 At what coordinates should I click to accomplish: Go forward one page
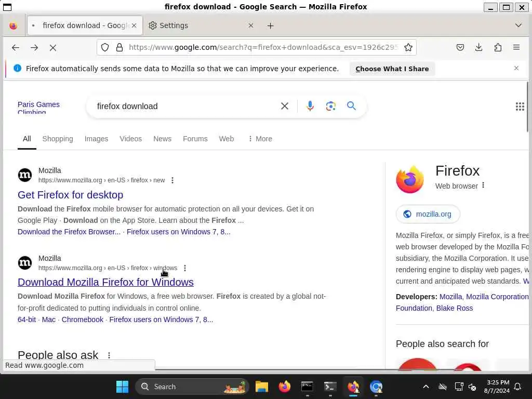pos(34,47)
